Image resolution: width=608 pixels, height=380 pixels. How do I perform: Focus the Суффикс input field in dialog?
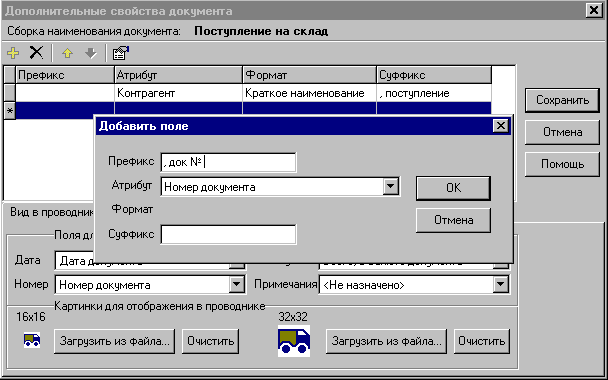coord(228,234)
